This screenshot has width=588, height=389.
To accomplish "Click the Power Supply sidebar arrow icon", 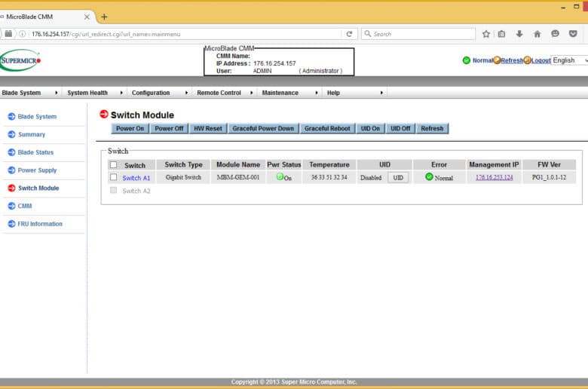I will [x=11, y=170].
